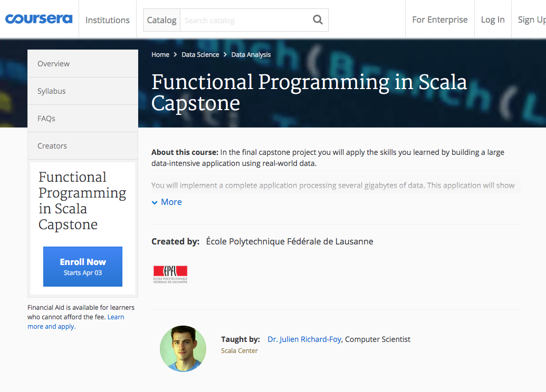Open the Data Analysis breadcrumb
Screen dimensions: 546x392
click(251, 54)
